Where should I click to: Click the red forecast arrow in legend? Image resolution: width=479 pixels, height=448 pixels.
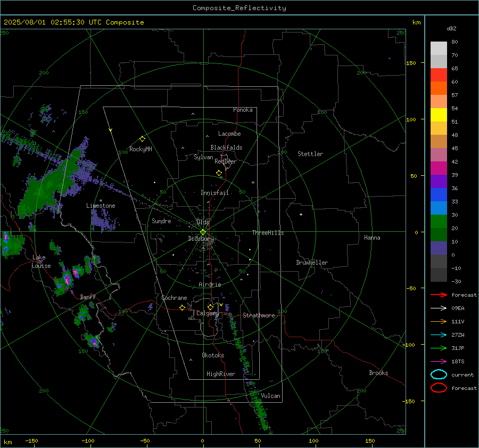[x=439, y=295]
